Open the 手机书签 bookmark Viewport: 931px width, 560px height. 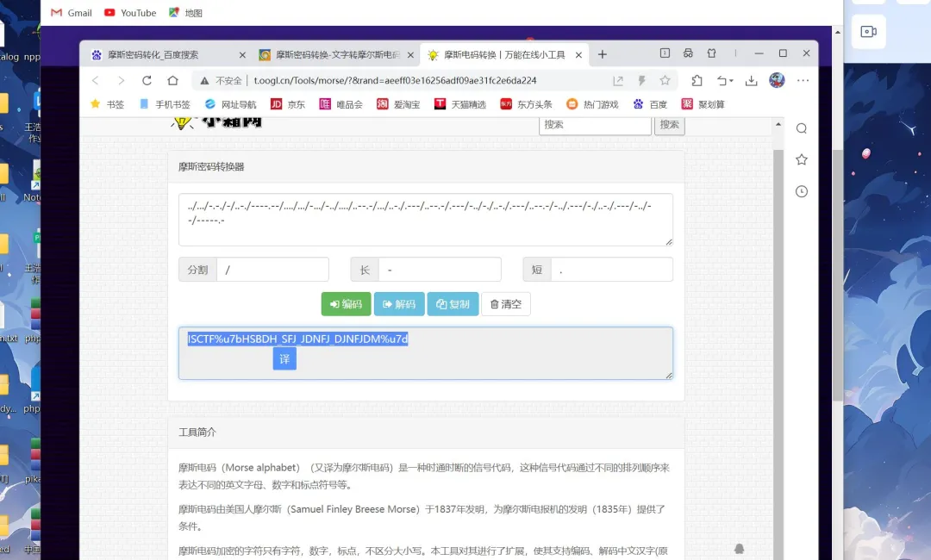(x=165, y=104)
